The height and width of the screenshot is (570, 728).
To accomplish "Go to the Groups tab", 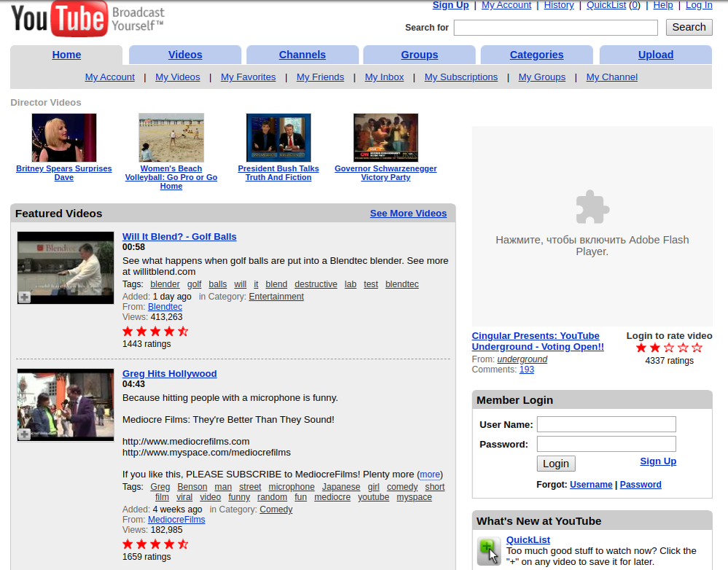I will coord(419,55).
